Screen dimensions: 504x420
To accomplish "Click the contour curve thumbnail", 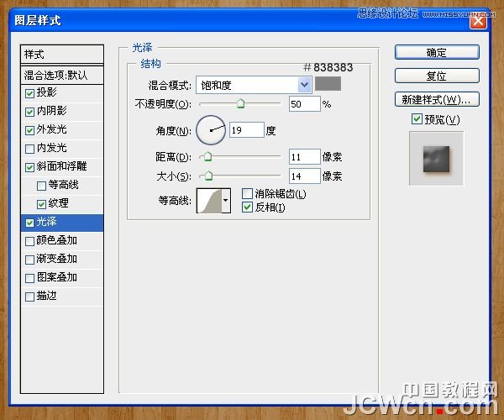I will point(209,201).
